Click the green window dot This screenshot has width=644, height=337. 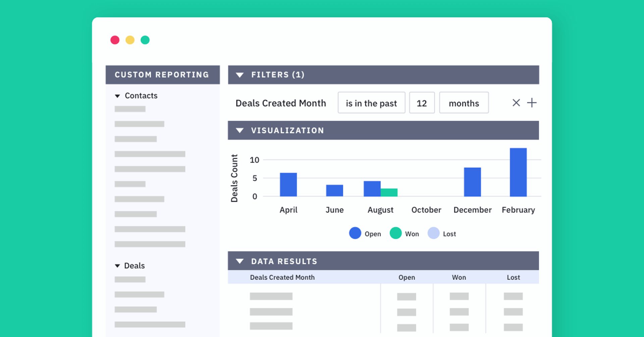coord(145,40)
